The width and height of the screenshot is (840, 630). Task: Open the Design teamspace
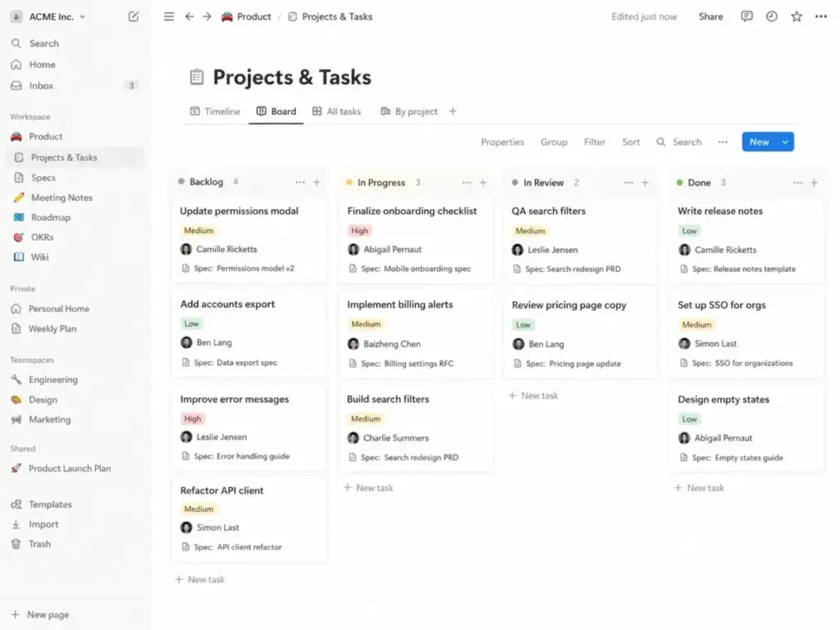click(x=75, y=399)
